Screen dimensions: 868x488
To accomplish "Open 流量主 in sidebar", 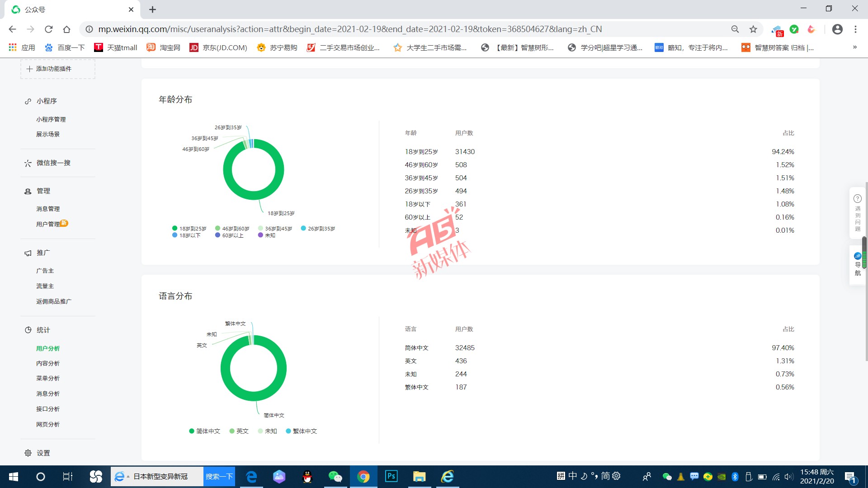I will 45,286.
